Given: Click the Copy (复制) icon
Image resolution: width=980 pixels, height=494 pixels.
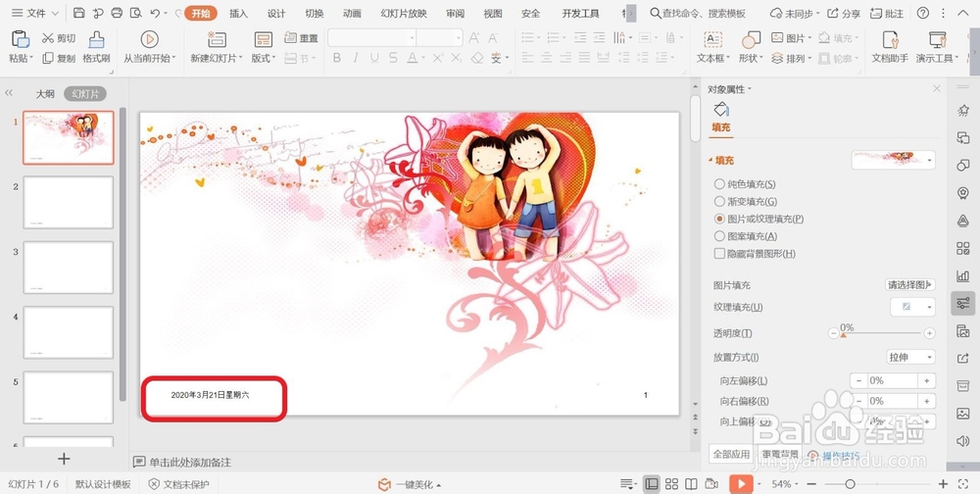Looking at the screenshot, I should coord(47,58).
